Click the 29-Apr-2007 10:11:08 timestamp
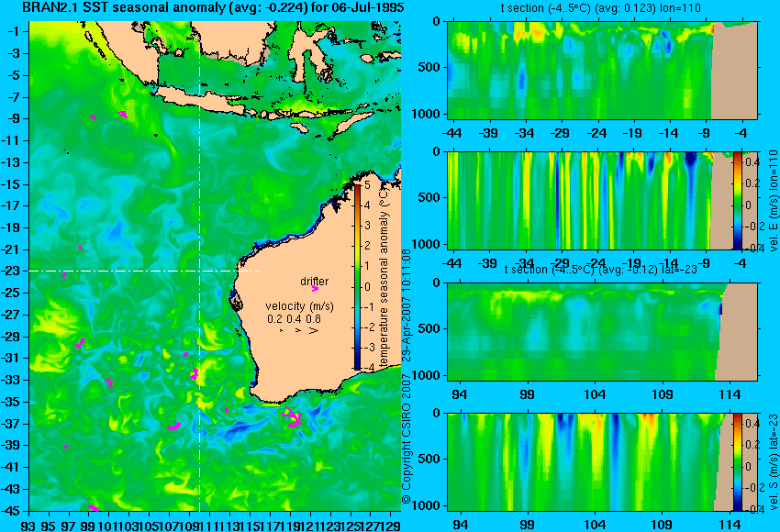Image resolution: width=780 pixels, height=532 pixels. pyautogui.click(x=407, y=305)
